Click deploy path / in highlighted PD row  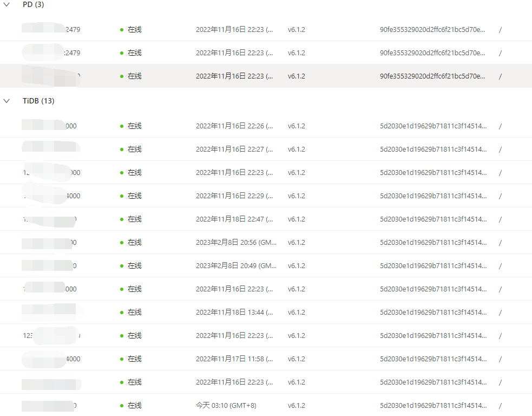click(501, 76)
